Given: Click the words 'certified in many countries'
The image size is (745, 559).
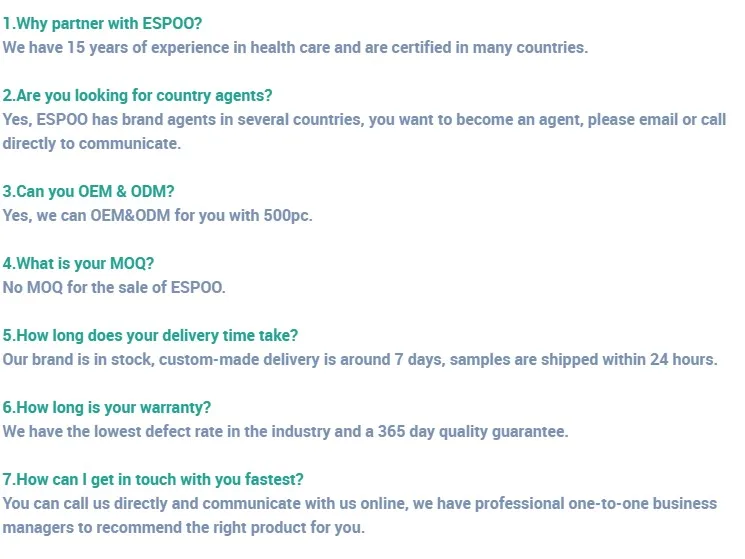Looking at the screenshot, I should click(488, 47).
